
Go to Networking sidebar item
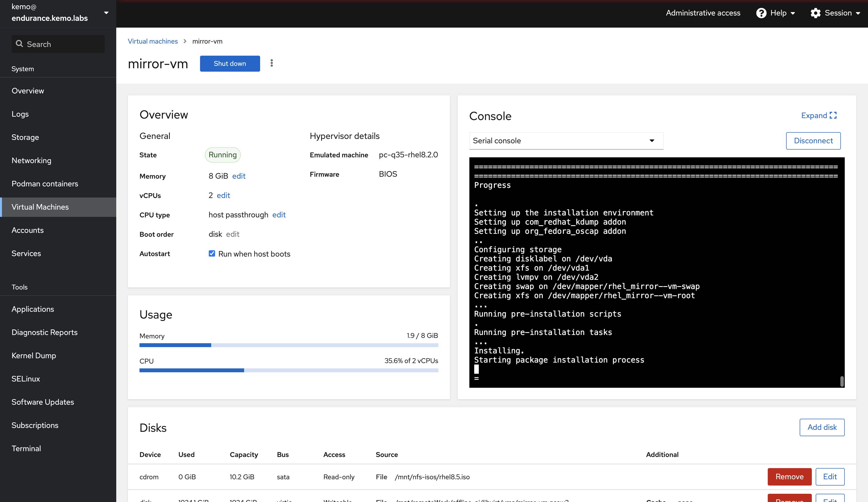pos(31,160)
